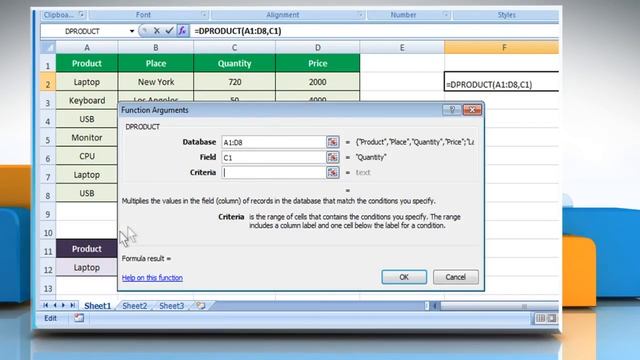
Task: Switch to the Sheet1 tab
Action: 98,306
